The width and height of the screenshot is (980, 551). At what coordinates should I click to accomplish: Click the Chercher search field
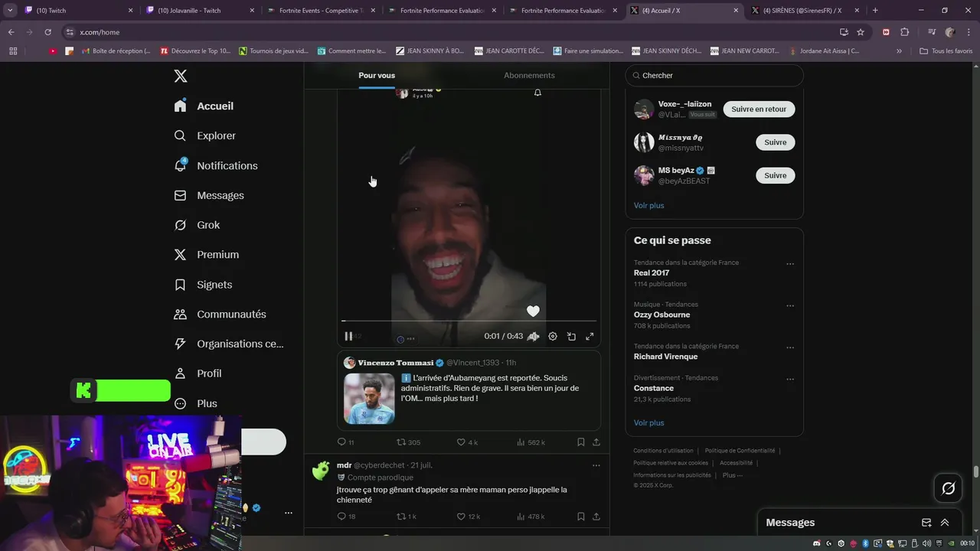pyautogui.click(x=714, y=76)
